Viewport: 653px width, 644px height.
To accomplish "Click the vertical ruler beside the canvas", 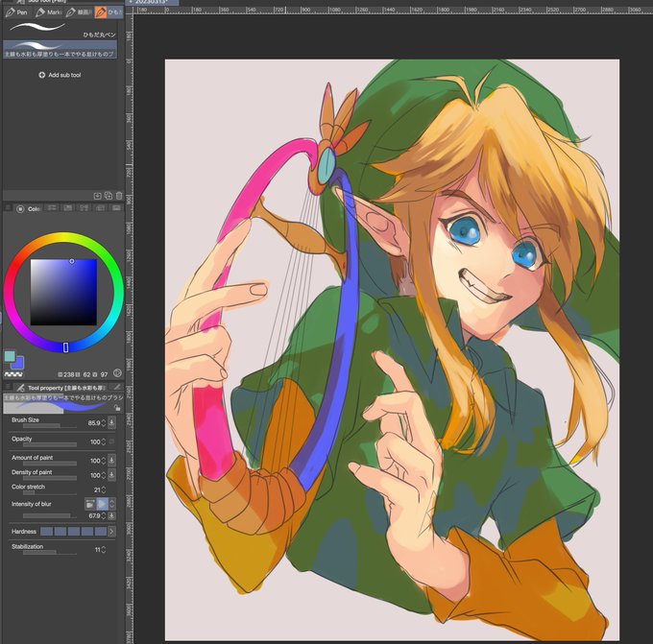I will (x=129, y=329).
